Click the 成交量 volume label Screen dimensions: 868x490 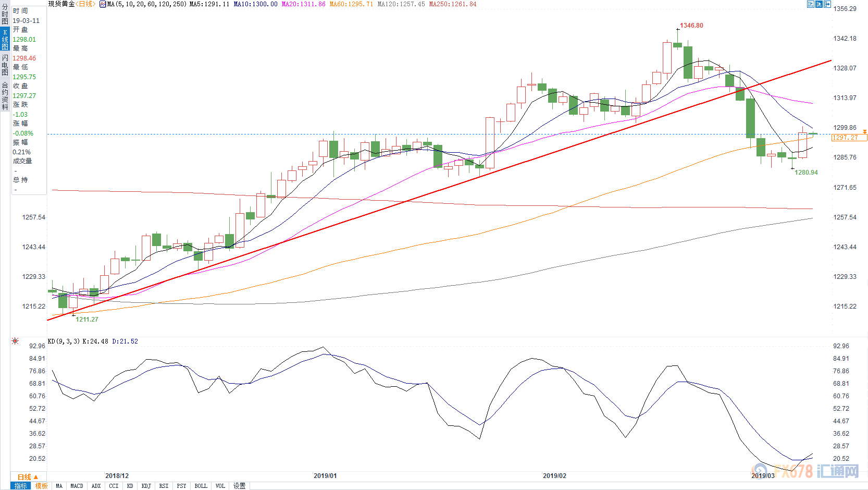[22, 161]
